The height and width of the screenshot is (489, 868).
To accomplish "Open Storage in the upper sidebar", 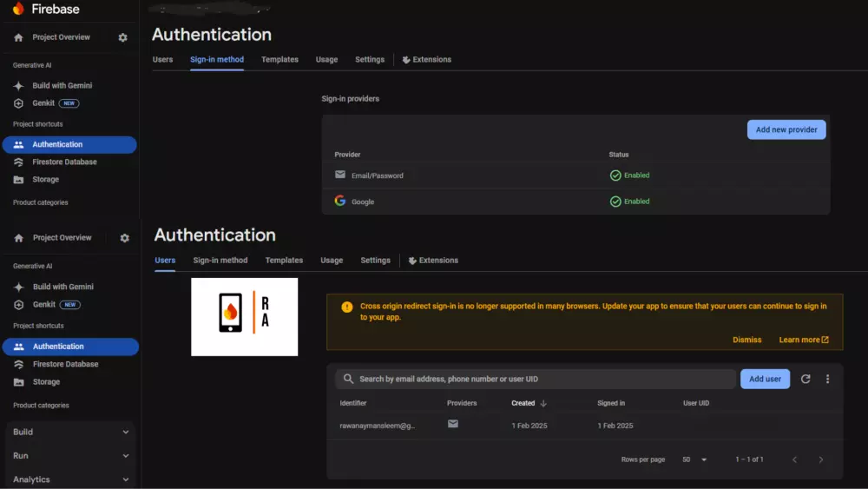I will coord(45,180).
